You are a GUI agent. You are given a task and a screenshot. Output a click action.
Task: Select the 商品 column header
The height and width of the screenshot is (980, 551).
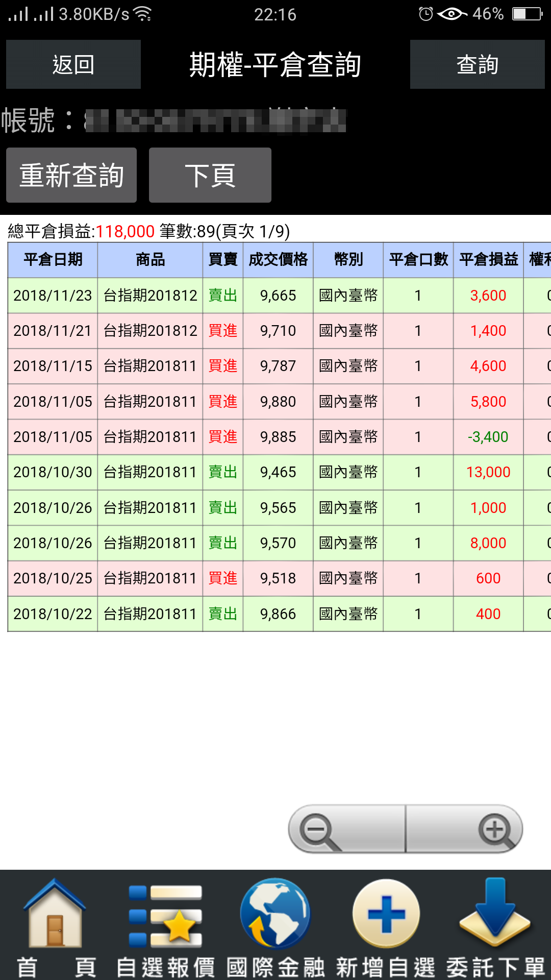pos(150,260)
